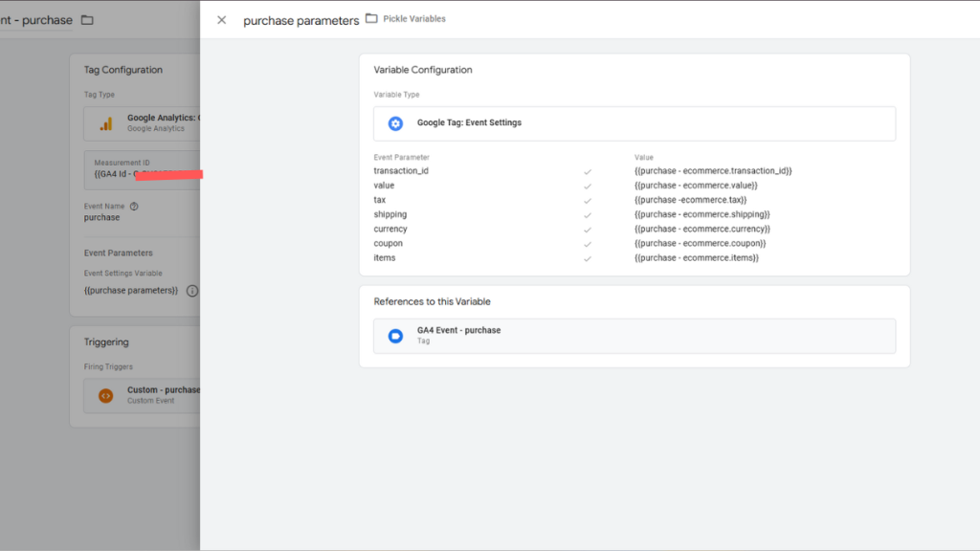Click the Variable Configuration heading
This screenshot has width=980, height=551.
click(x=423, y=70)
